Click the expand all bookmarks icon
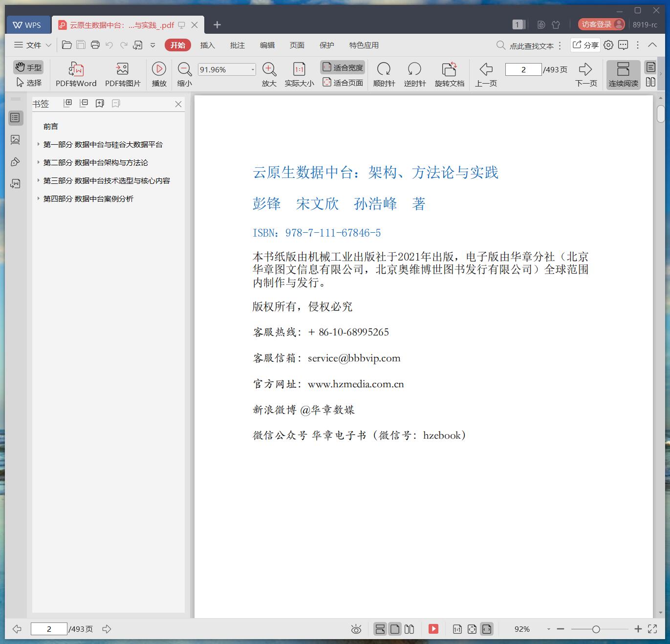670x644 pixels. (x=68, y=103)
